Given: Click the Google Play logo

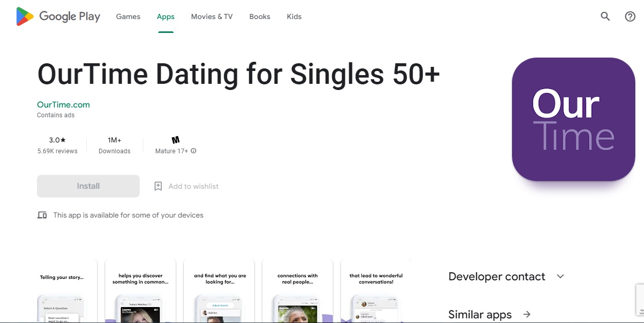Looking at the screenshot, I should [x=58, y=16].
